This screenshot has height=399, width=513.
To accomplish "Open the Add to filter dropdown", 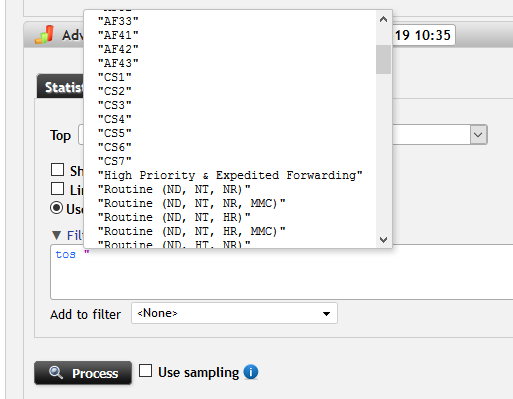I will (x=234, y=313).
